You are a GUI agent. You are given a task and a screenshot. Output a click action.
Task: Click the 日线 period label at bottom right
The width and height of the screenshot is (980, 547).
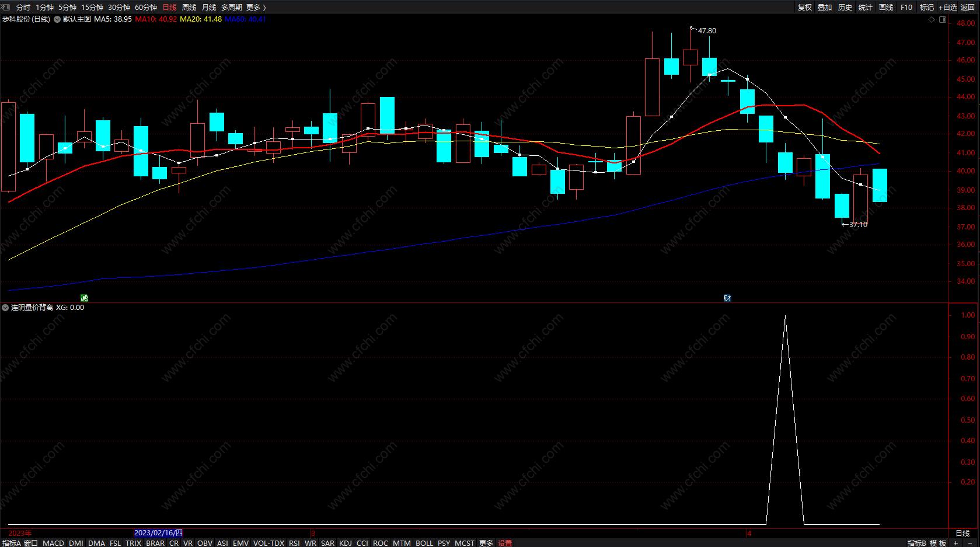pos(962,533)
